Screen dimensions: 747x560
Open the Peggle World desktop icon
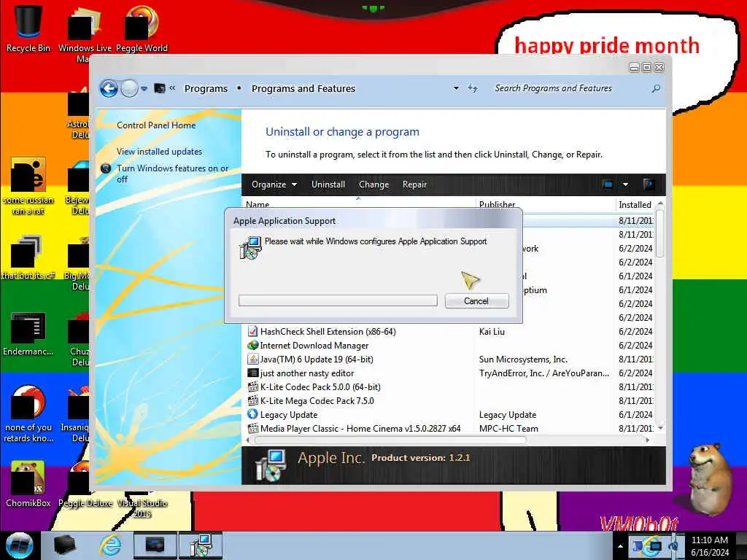(142, 28)
